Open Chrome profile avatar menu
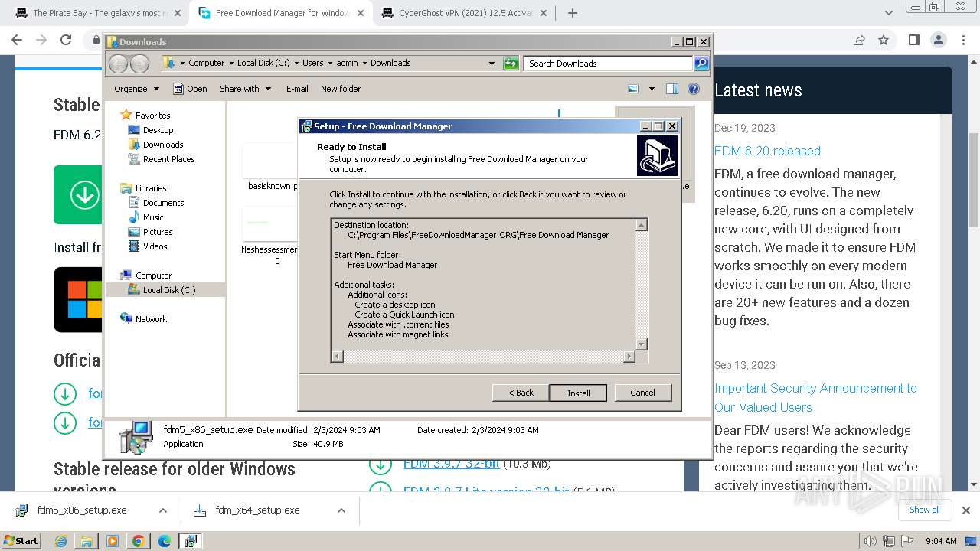This screenshot has width=980, height=551. [938, 40]
